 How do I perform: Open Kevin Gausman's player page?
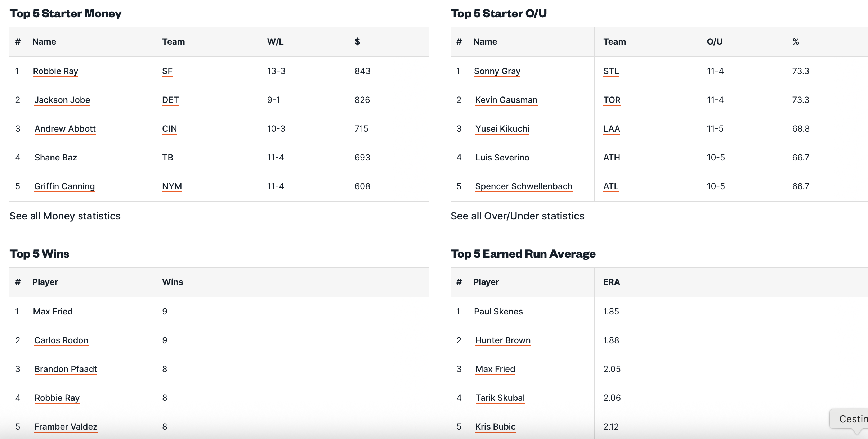coord(506,100)
